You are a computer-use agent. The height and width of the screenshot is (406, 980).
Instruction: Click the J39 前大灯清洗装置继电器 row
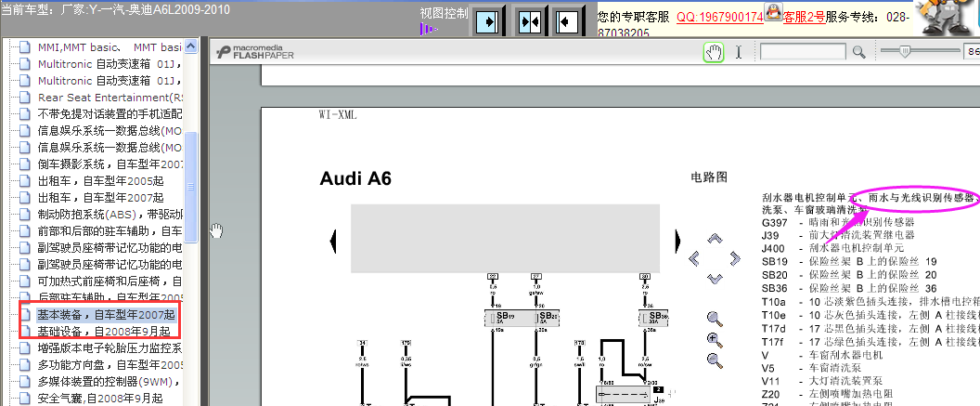[x=838, y=235]
